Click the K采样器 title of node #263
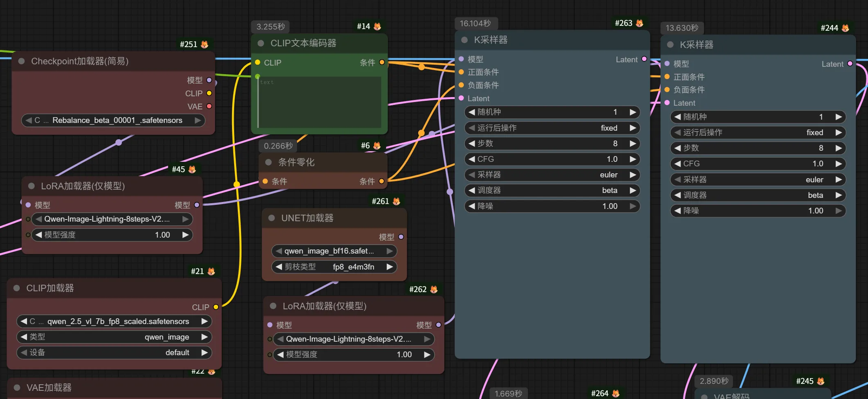The image size is (868, 399). click(490, 40)
